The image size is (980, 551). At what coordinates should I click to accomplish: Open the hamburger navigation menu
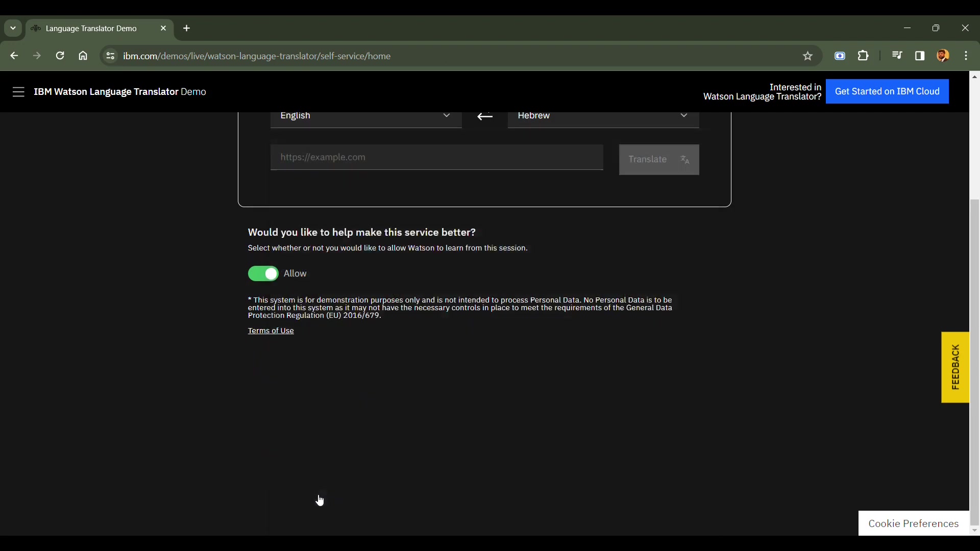point(18,92)
